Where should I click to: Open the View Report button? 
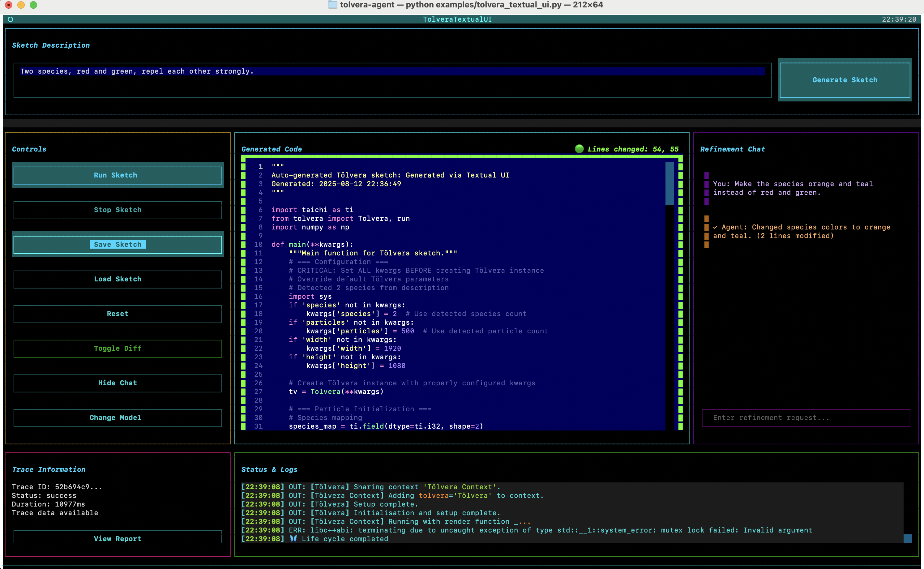point(118,538)
